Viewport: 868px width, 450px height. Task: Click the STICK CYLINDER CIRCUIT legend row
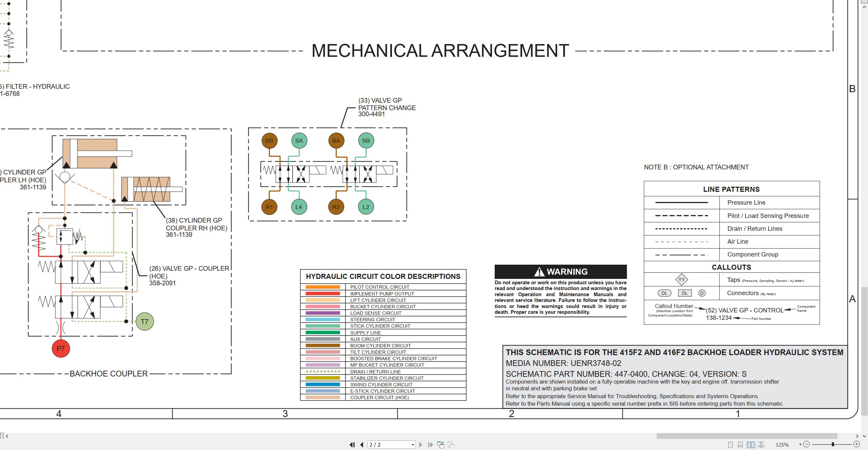383,326
